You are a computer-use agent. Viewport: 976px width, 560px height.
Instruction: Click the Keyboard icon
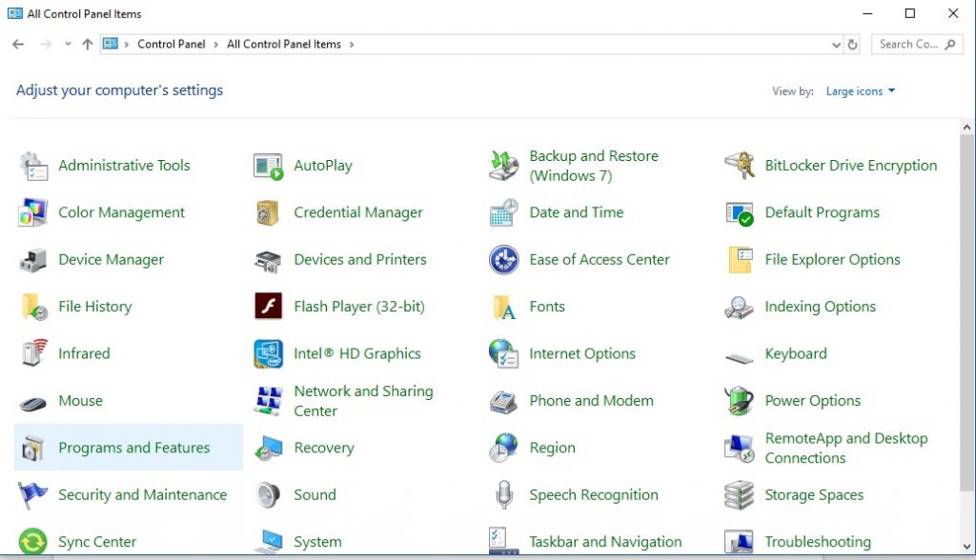point(740,357)
